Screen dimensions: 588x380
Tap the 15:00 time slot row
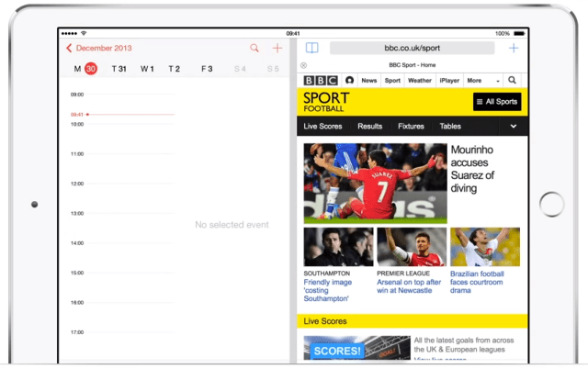(x=122, y=273)
